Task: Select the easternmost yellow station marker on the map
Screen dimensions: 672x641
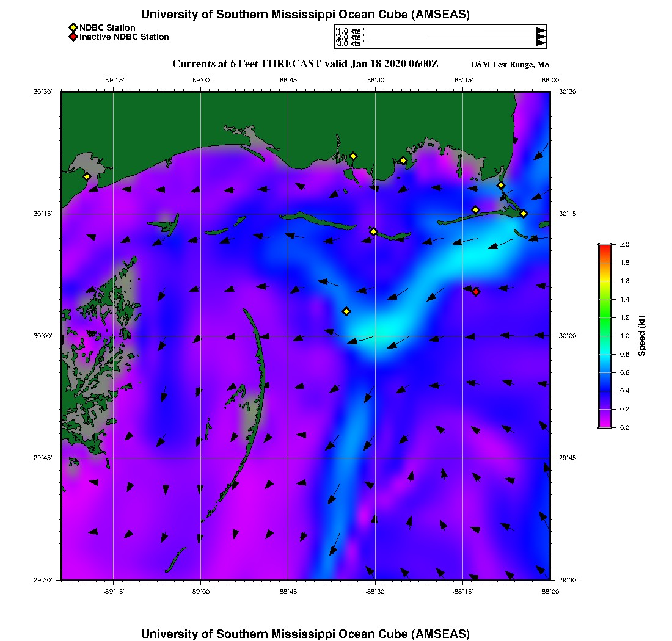Action: click(x=524, y=214)
